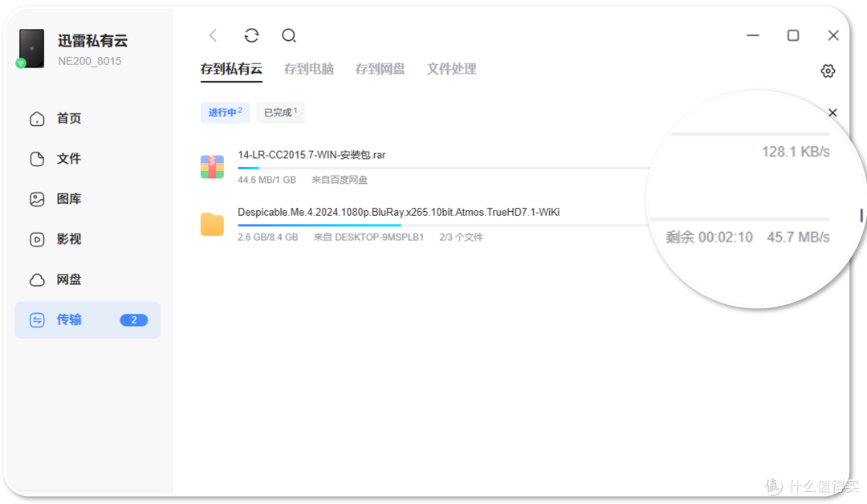Click the green online status badge
Screen dimensions: 867x504
(21, 63)
